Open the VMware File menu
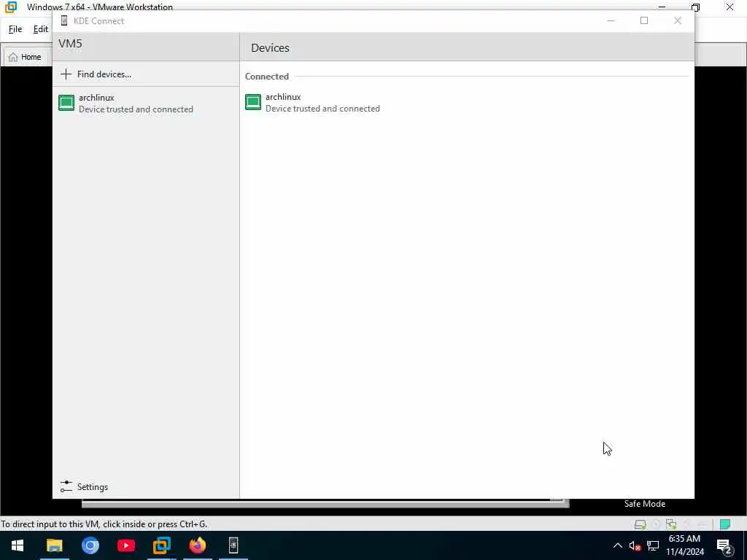Viewport: 747px width, 560px height. [x=15, y=29]
